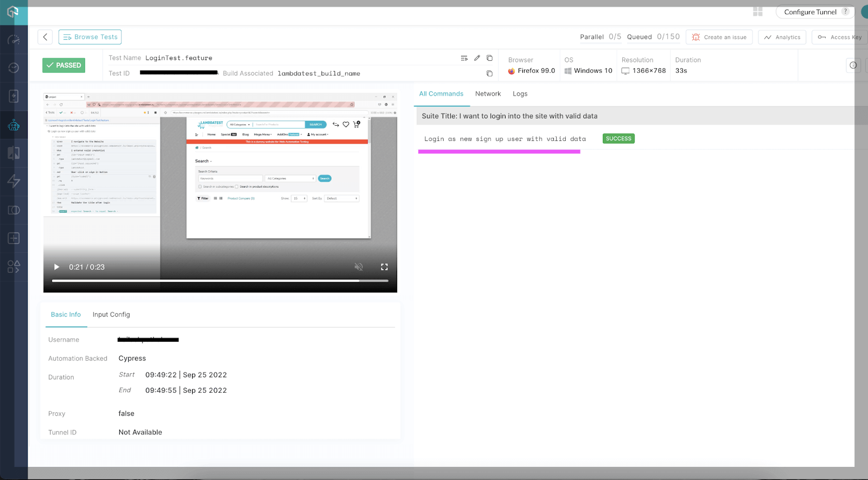The height and width of the screenshot is (480, 868).
Task: Click the 33s duration value
Action: (681, 71)
